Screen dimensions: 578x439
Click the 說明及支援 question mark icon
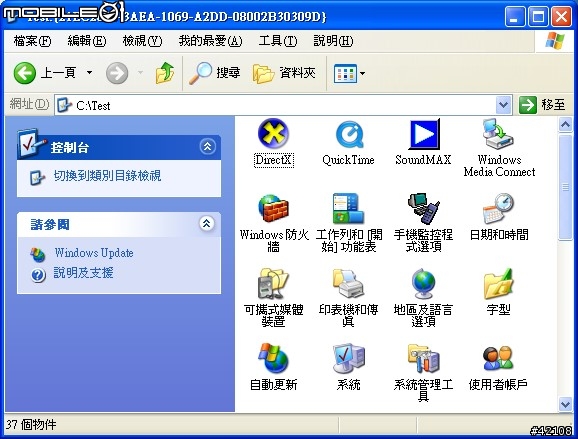click(x=38, y=275)
